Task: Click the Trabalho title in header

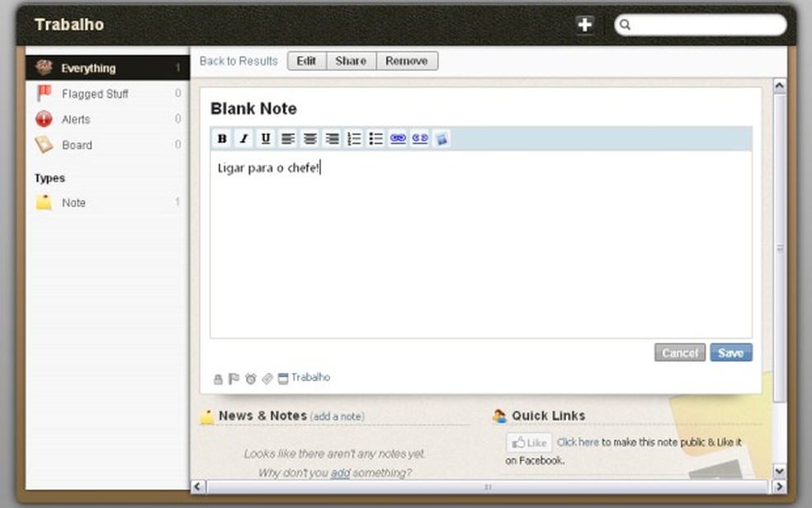Action: coord(68,24)
